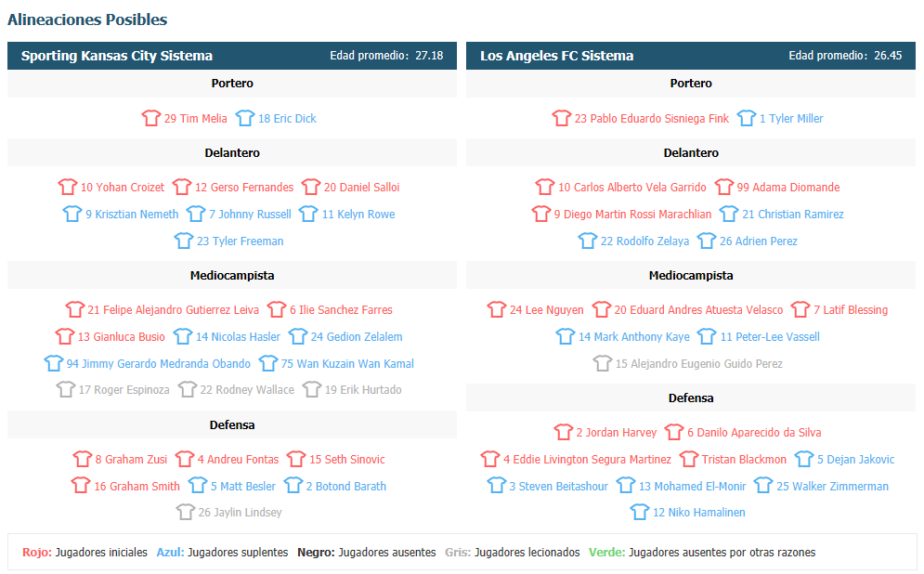Viewport: 924px width, 574px height.
Task: Open 25 Walker Zimmerman profile
Action: coord(832,486)
